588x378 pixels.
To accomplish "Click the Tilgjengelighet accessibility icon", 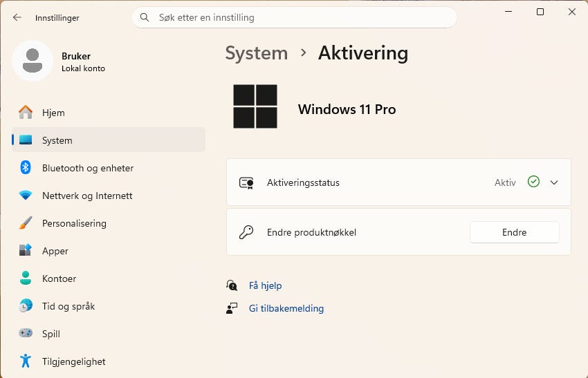I will (26, 361).
